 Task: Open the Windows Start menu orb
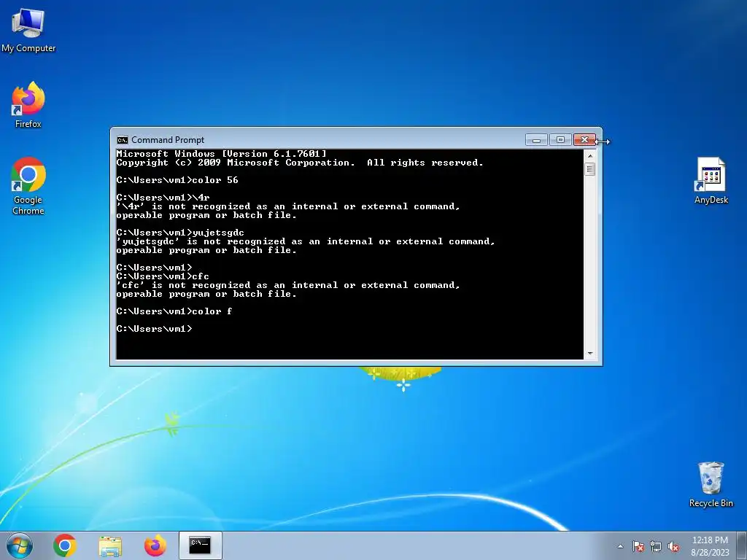20,545
